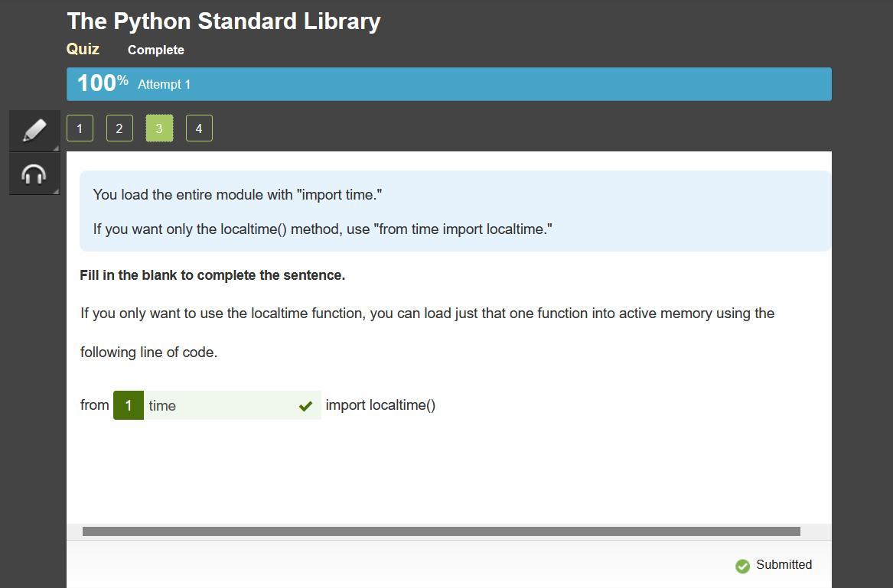This screenshot has height=588, width=893.
Task: Go to question 1
Action: tap(80, 128)
